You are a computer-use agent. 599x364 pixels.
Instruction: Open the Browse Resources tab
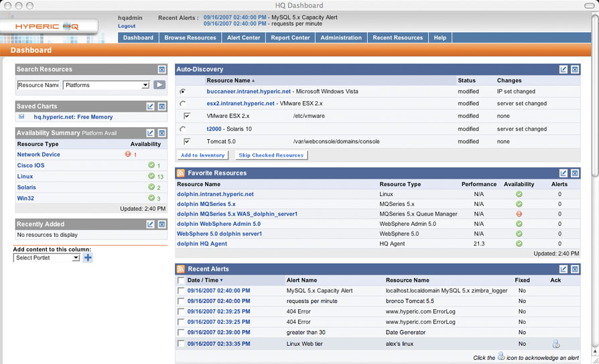[190, 37]
